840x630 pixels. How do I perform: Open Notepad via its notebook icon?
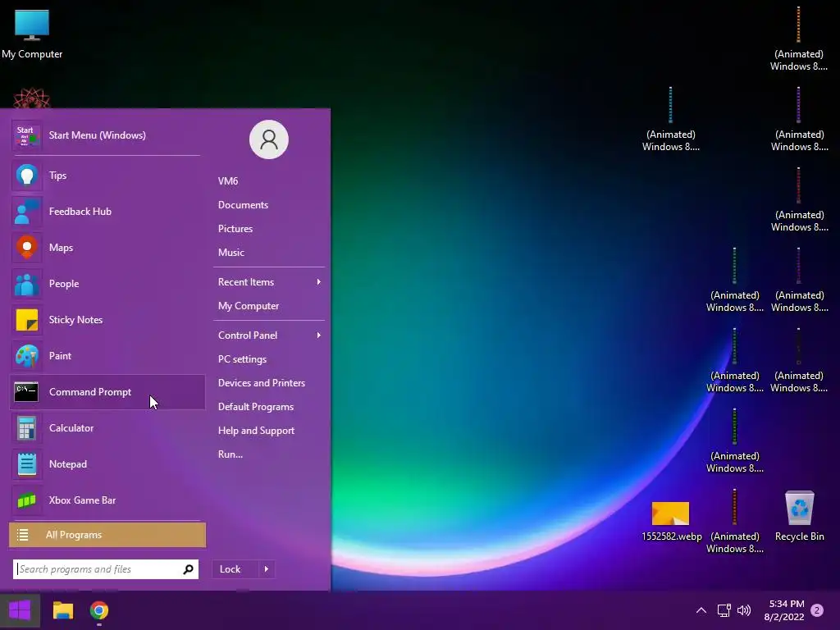26,464
